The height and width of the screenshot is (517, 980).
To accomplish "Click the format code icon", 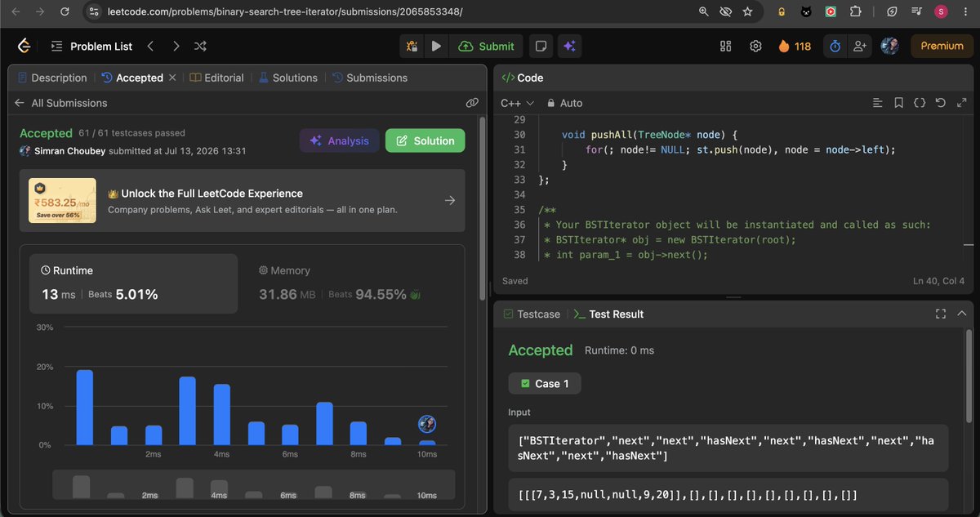I will 878,103.
